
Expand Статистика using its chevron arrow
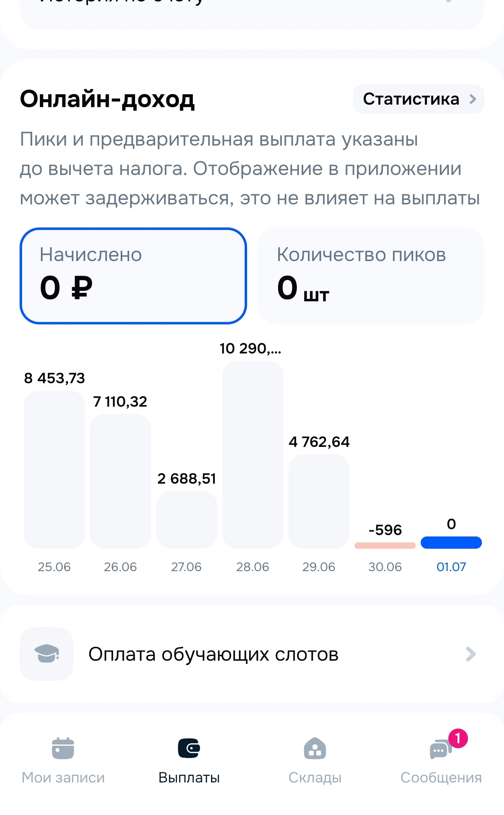tap(473, 99)
